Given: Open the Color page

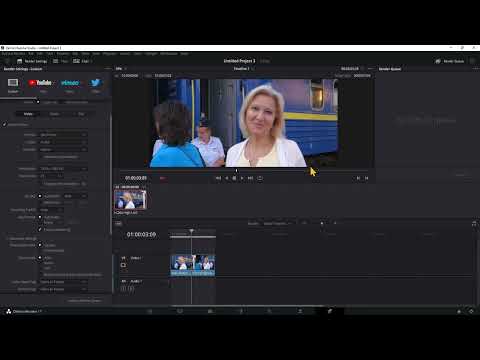Looking at the screenshot, I should tap(269, 311).
